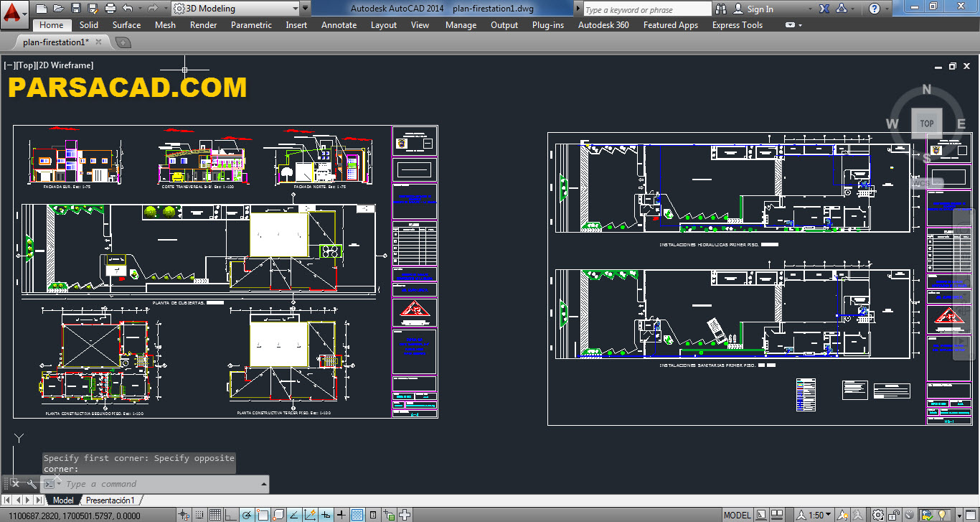
Task: Open the Plug-ins ribbon tab
Action: pyautogui.click(x=547, y=24)
